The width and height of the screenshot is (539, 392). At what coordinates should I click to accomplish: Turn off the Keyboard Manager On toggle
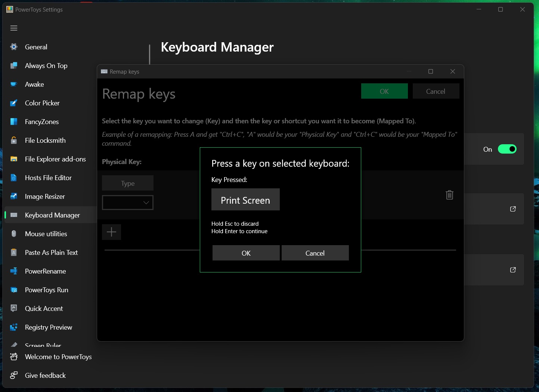point(507,149)
